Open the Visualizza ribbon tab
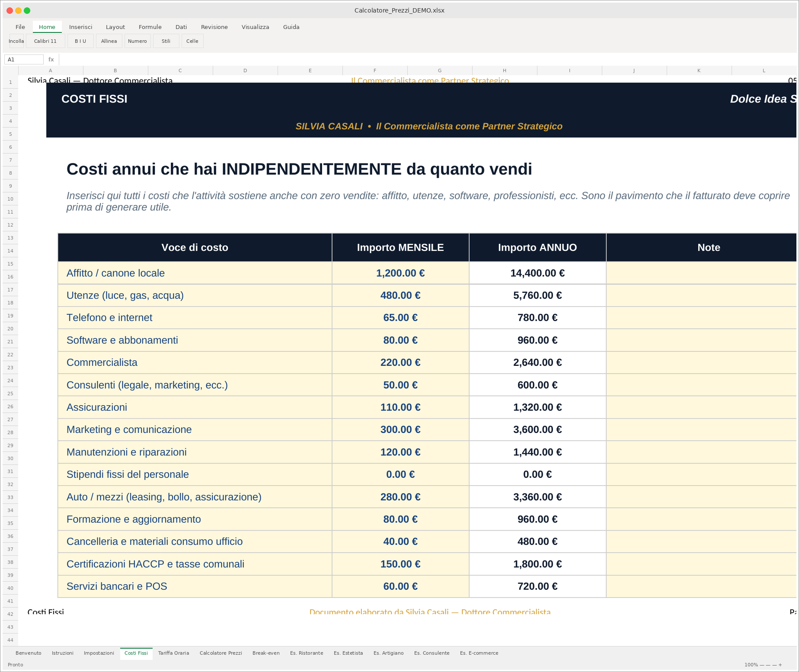This screenshot has height=672, width=799. tap(256, 27)
